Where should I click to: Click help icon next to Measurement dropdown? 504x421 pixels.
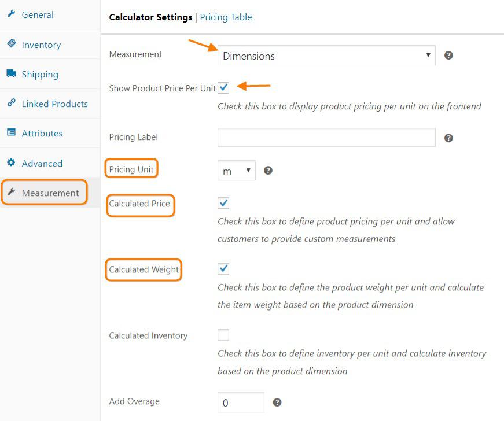448,56
